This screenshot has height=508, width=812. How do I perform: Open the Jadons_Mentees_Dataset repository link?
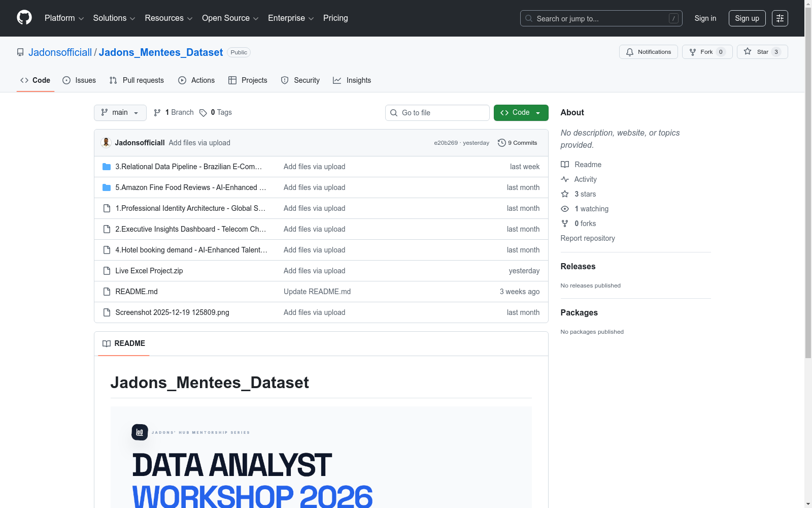(161, 52)
